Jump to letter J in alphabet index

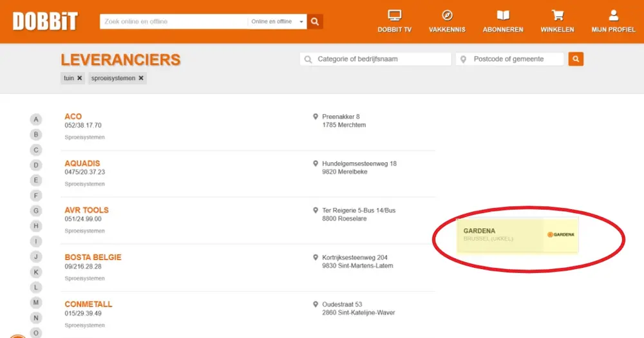tap(36, 257)
